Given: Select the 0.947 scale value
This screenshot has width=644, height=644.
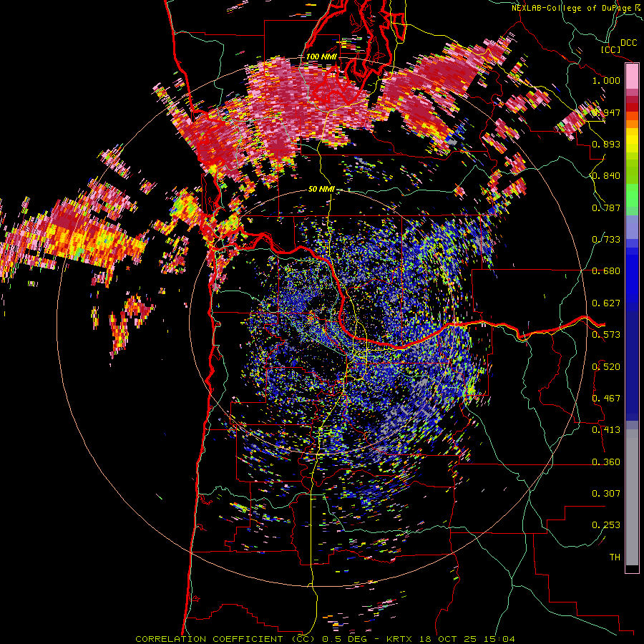Looking at the screenshot, I should coord(606,112).
